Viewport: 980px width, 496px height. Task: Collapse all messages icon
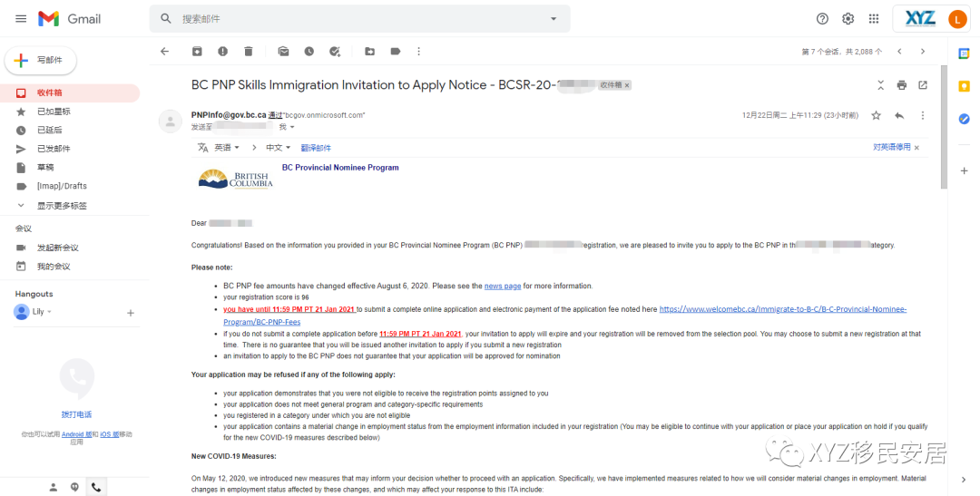pyautogui.click(x=880, y=85)
